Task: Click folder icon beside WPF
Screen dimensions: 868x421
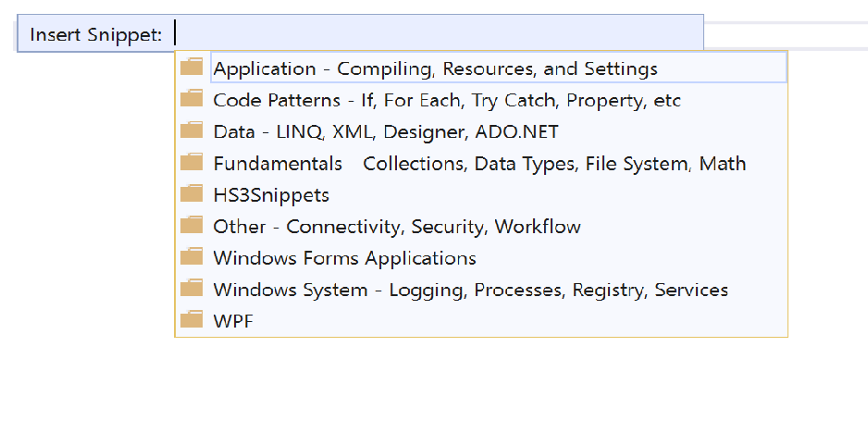Action: 192,319
